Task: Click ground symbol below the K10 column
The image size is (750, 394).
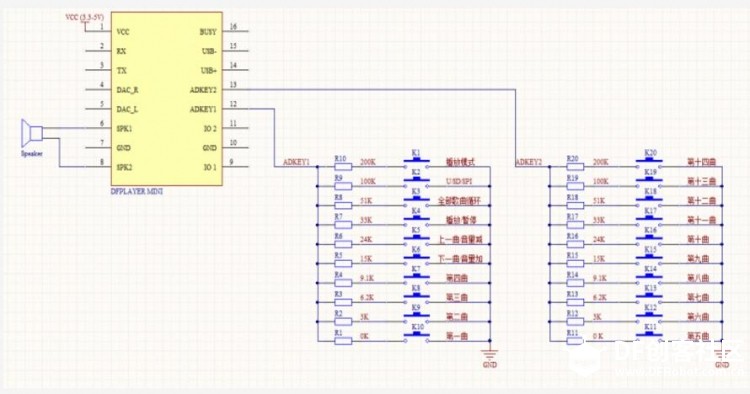Action: tap(490, 355)
